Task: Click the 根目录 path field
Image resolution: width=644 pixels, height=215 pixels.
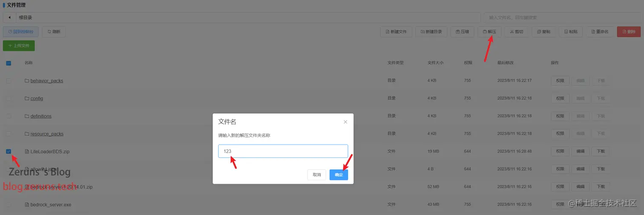Action: (248, 17)
